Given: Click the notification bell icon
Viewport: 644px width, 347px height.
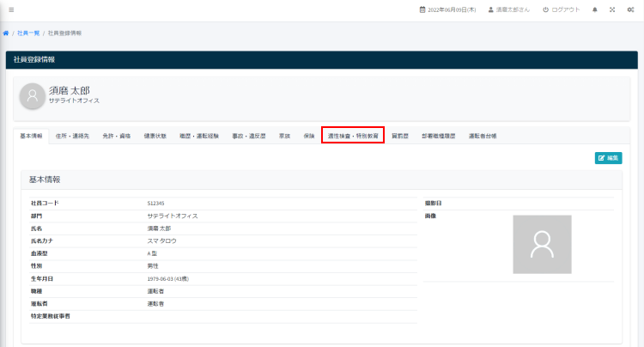Looking at the screenshot, I should [x=595, y=9].
